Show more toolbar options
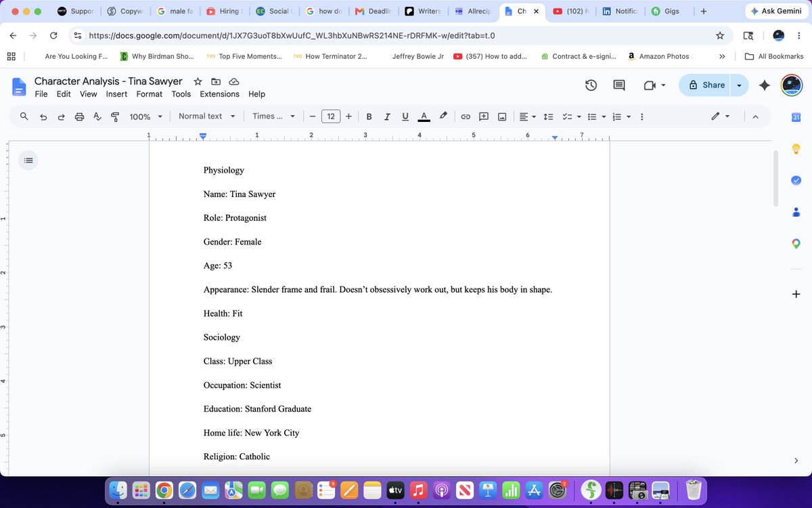 pyautogui.click(x=641, y=117)
